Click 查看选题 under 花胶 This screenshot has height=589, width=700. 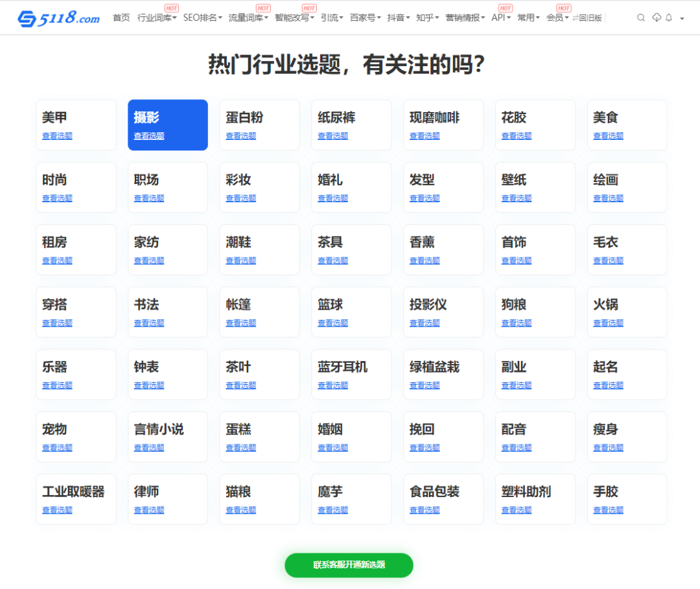517,135
